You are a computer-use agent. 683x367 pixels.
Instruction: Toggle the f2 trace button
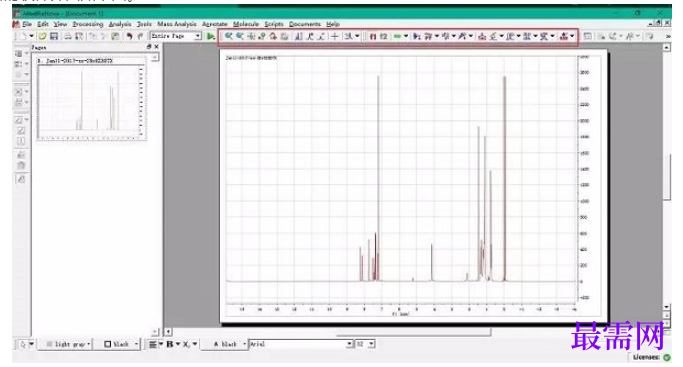point(383,36)
